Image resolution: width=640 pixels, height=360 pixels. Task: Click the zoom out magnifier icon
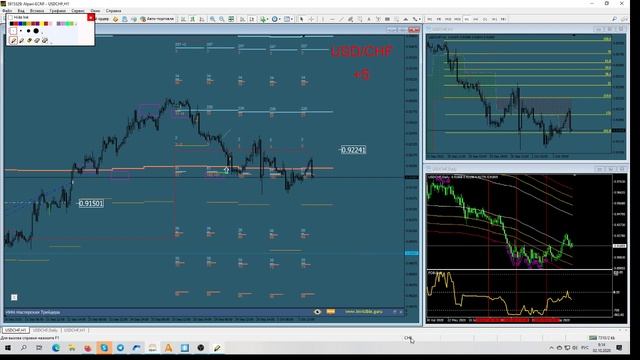point(222,19)
